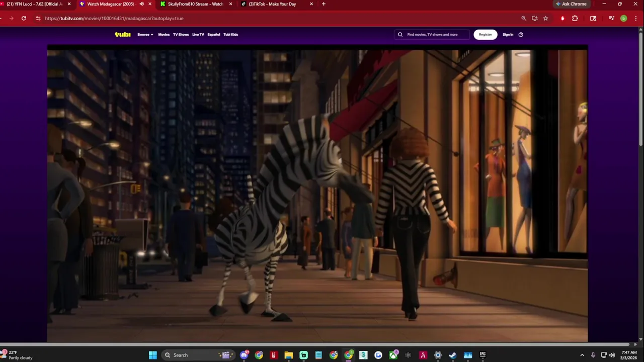Open Epic Games Launcher from the taskbar
This screenshot has width=644, height=362.
coord(482,355)
